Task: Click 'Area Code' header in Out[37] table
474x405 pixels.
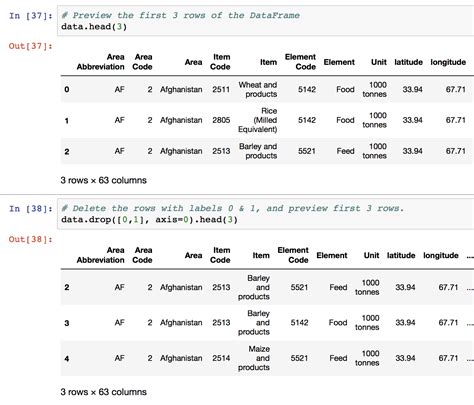Action: (142, 62)
